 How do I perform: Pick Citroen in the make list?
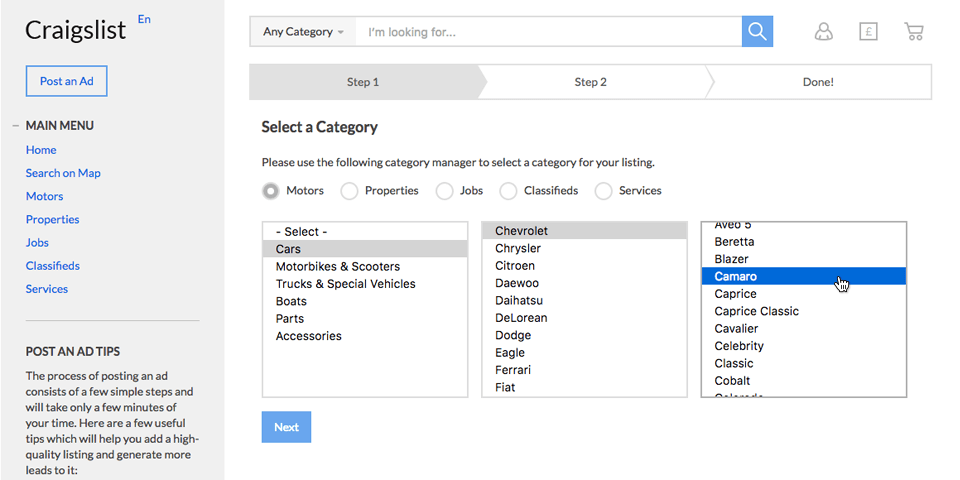pyautogui.click(x=585, y=266)
